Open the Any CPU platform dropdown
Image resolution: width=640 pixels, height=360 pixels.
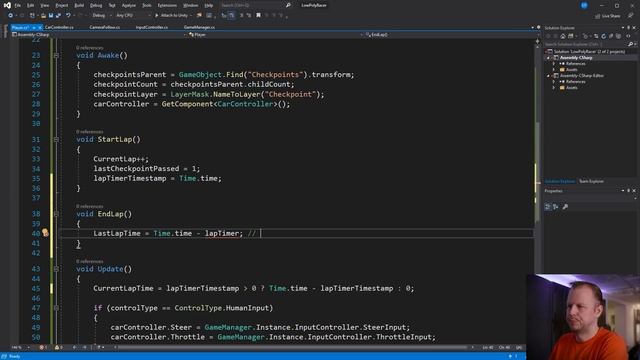pos(133,16)
